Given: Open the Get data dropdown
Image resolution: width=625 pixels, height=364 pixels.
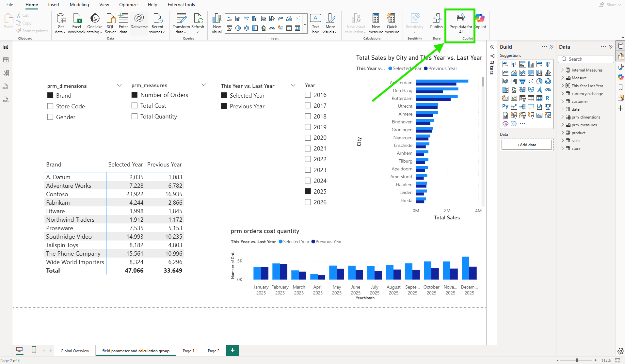Looking at the screenshot, I should pos(60,24).
